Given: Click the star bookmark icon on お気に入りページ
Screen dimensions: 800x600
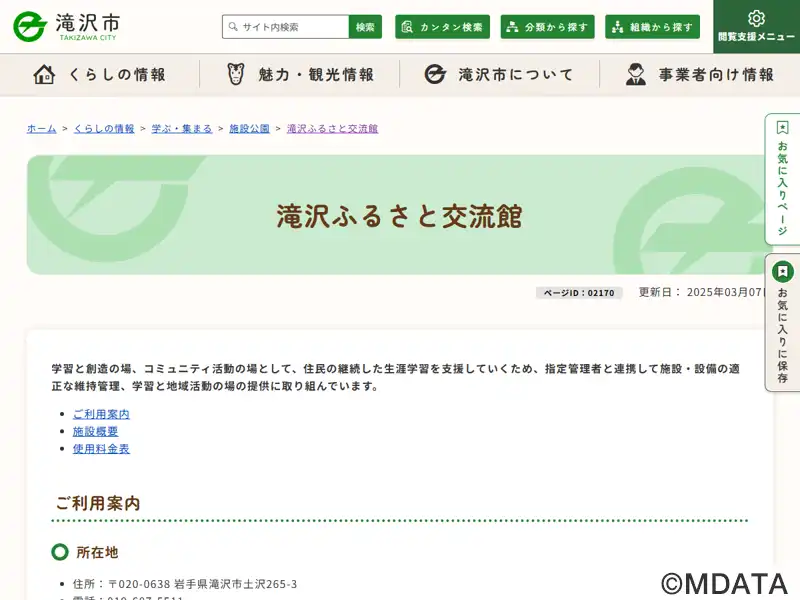Looking at the screenshot, I should click(x=782, y=128).
